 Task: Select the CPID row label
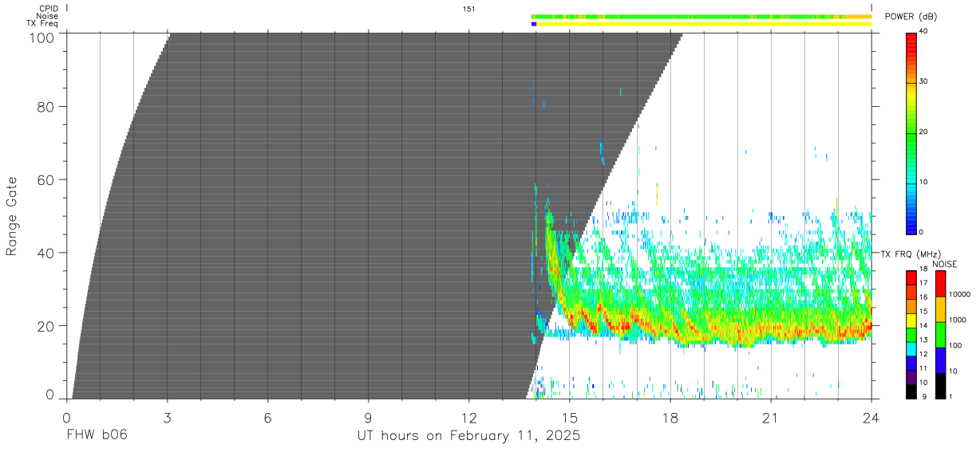click(x=48, y=9)
